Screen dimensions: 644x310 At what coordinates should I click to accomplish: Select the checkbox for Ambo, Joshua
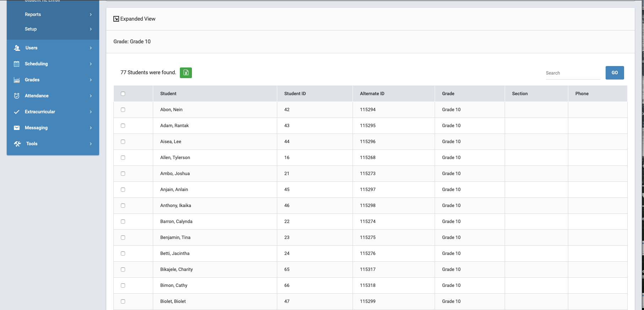click(x=123, y=174)
